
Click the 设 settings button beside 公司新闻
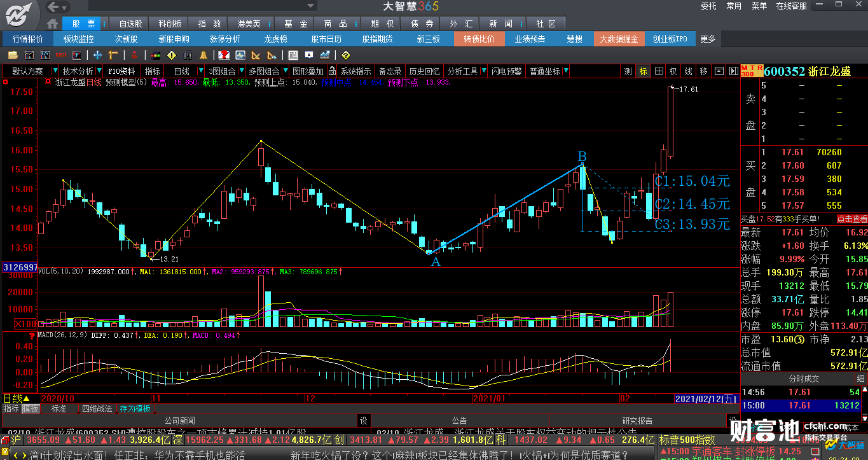point(363,421)
